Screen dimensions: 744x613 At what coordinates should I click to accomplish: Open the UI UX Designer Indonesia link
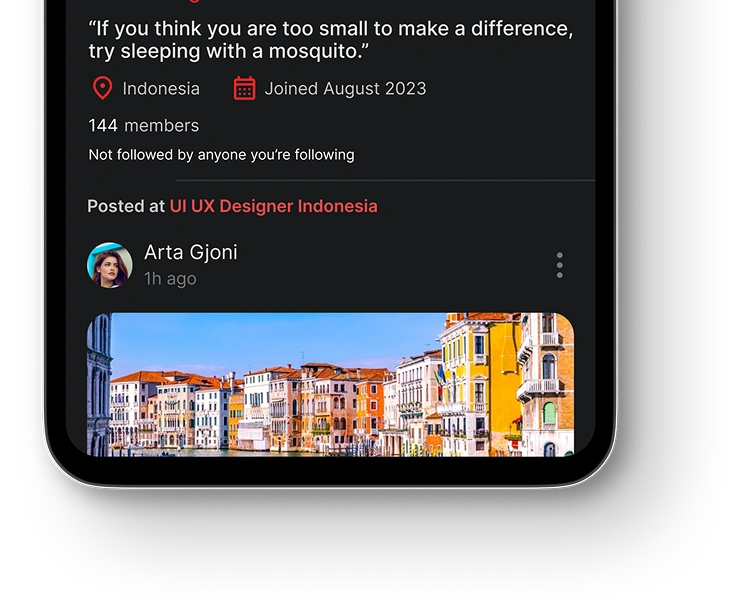(x=274, y=206)
